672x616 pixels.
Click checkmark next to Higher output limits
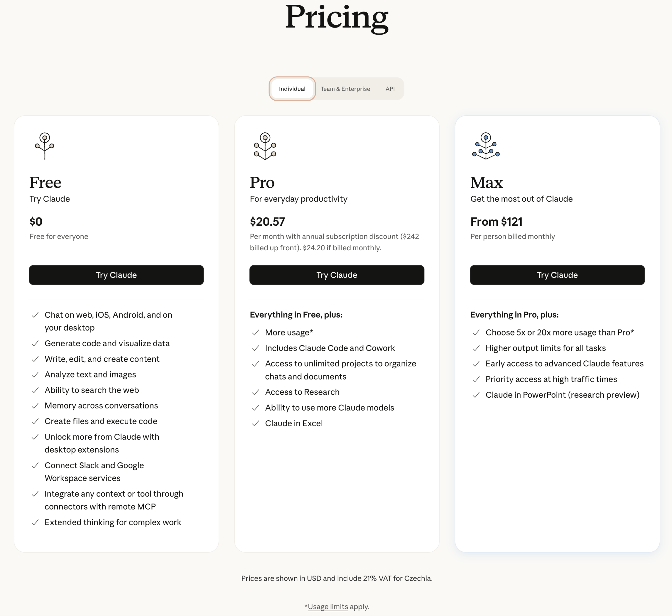pyautogui.click(x=476, y=348)
